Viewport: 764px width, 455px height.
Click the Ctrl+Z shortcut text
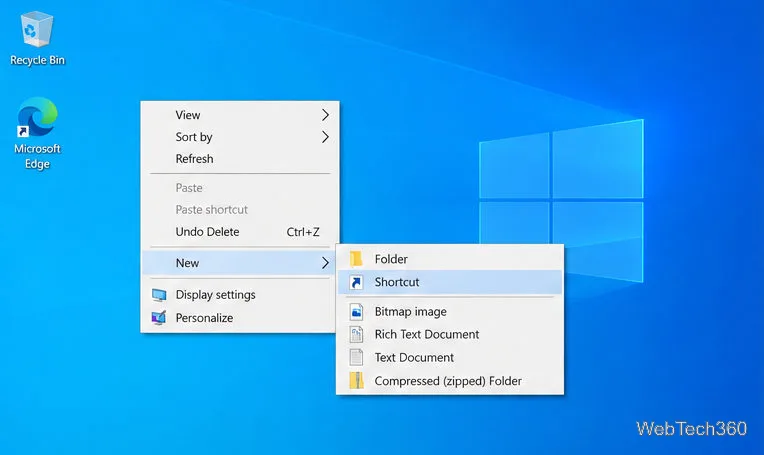point(303,232)
